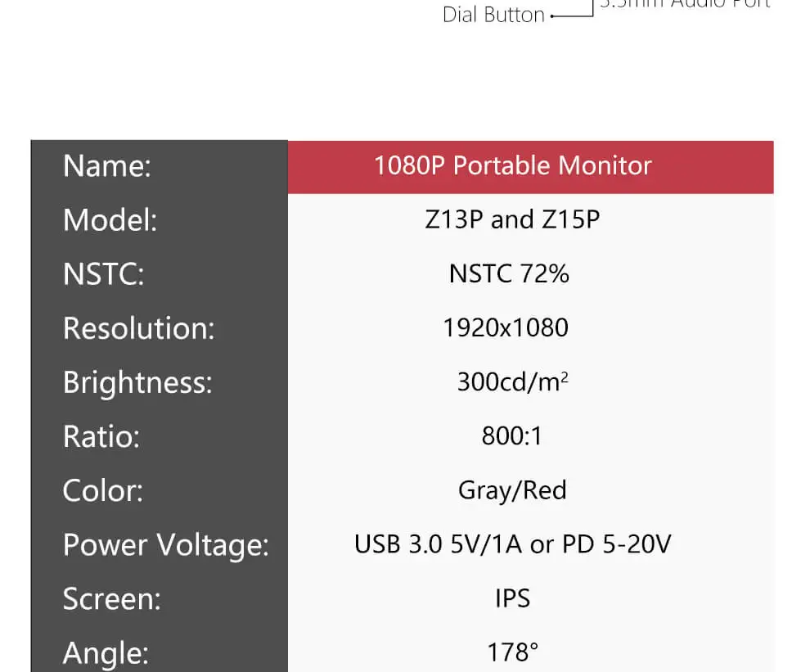Image resolution: width=810 pixels, height=672 pixels.
Task: Select the Brightness: row label
Action: (137, 384)
